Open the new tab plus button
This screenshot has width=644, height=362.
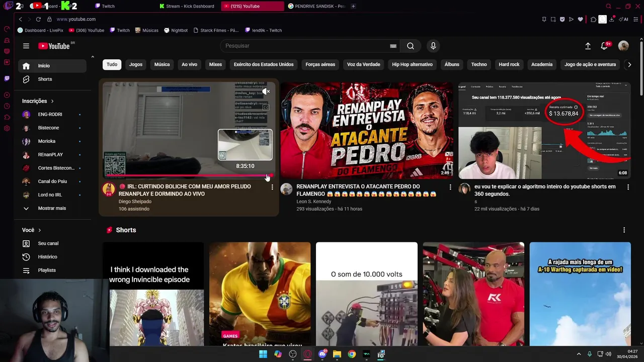click(353, 6)
